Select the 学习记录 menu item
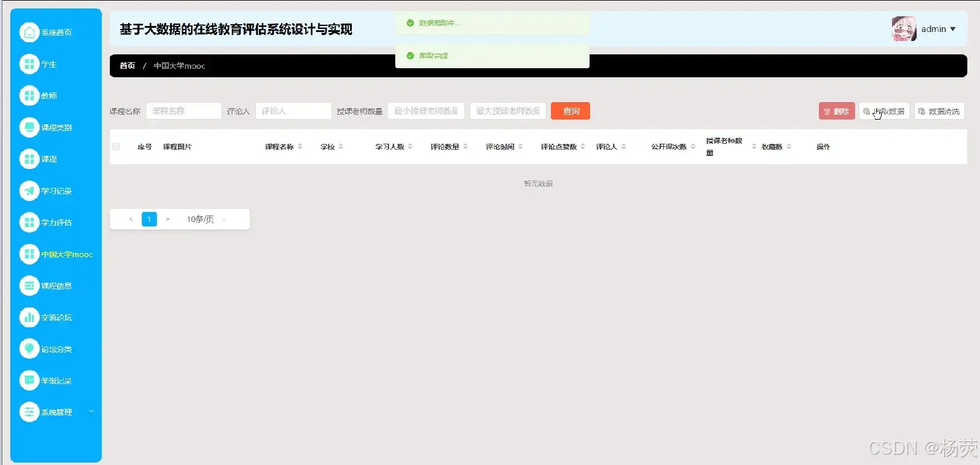 coord(56,191)
